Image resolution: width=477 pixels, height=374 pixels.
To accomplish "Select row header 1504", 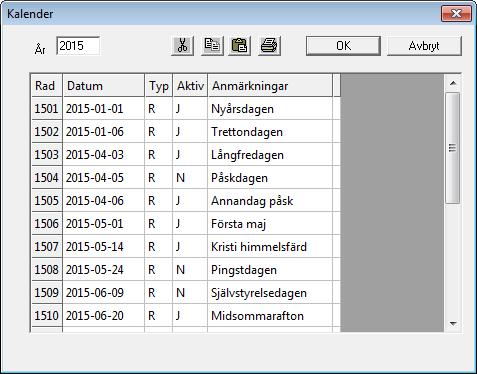I will (x=47, y=178).
